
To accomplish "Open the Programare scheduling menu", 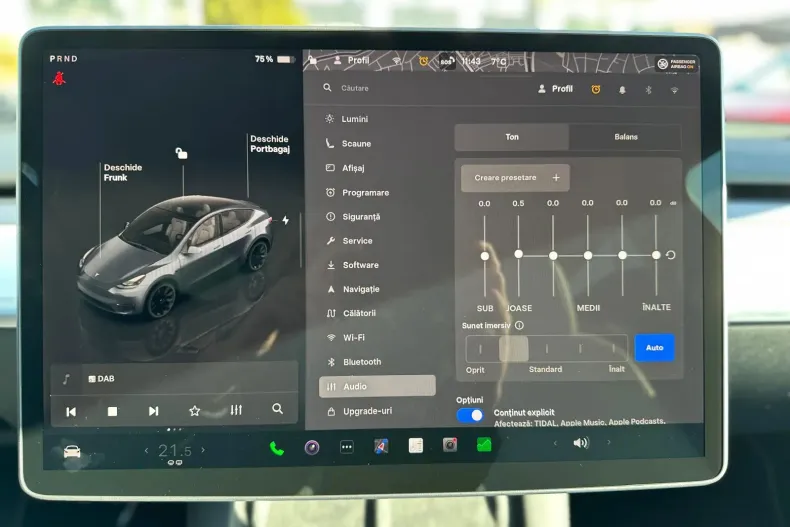I will coord(358,192).
